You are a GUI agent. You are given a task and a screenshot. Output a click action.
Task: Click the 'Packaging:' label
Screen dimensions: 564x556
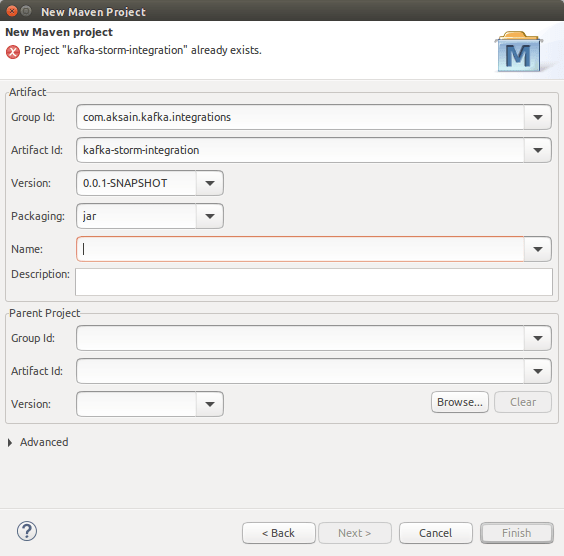(x=38, y=216)
